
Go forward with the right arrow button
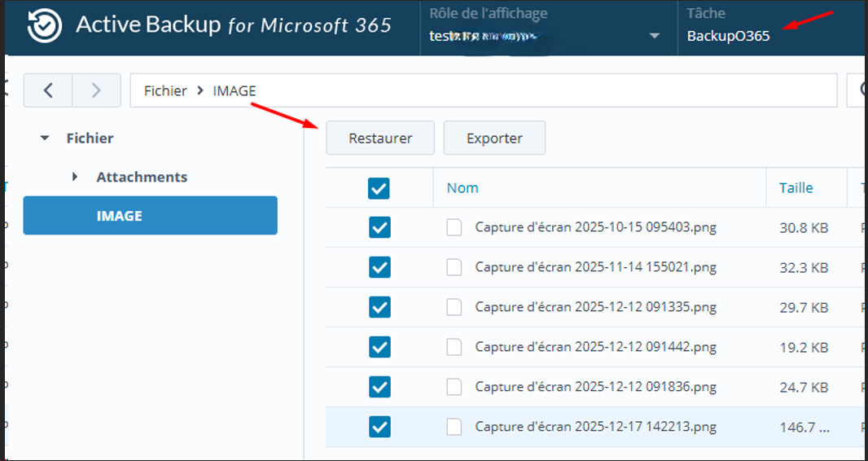[96, 90]
